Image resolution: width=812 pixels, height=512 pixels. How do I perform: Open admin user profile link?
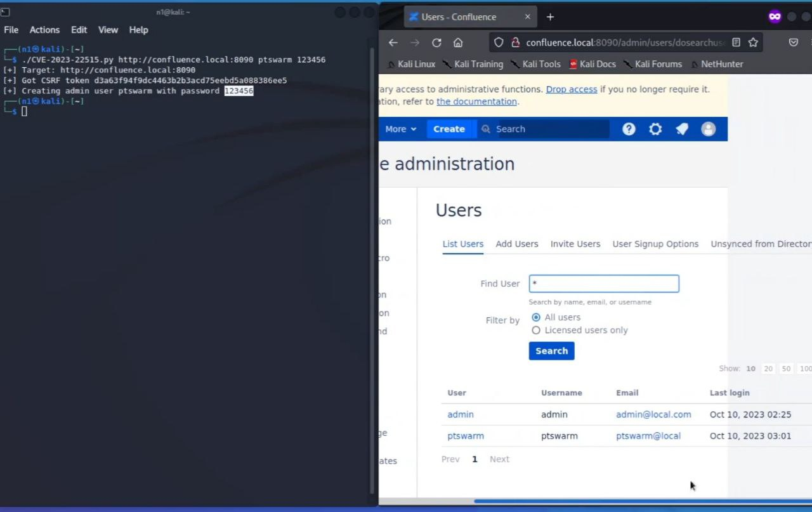coord(461,414)
